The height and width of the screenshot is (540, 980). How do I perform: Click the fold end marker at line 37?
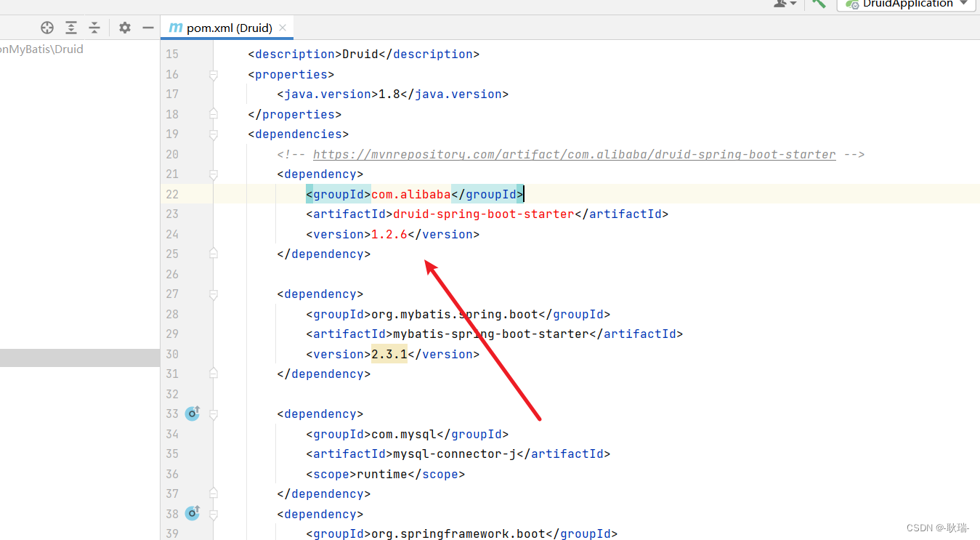(214, 493)
